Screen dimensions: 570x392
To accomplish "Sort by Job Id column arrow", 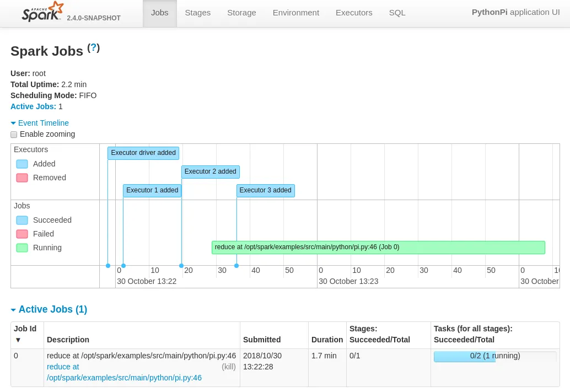I will click(x=18, y=340).
